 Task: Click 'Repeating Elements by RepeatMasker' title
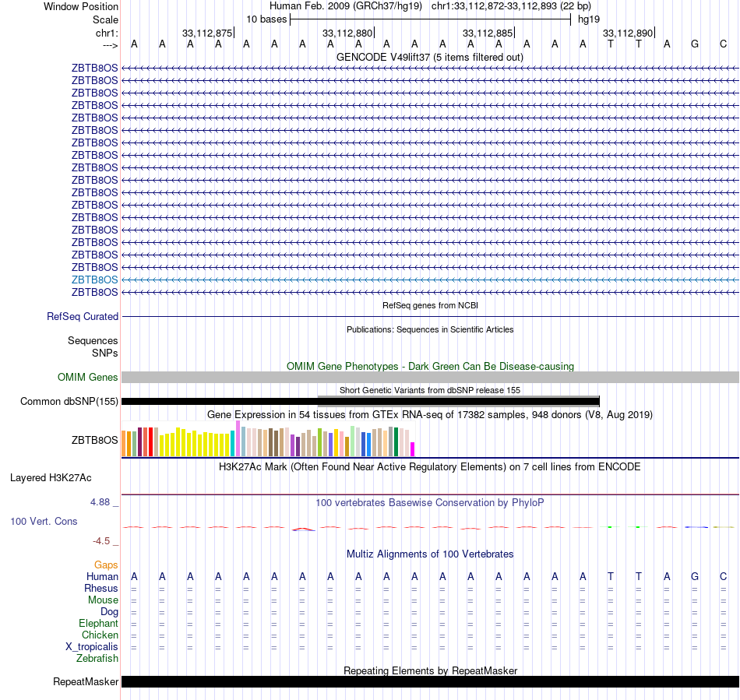pyautogui.click(x=430, y=670)
